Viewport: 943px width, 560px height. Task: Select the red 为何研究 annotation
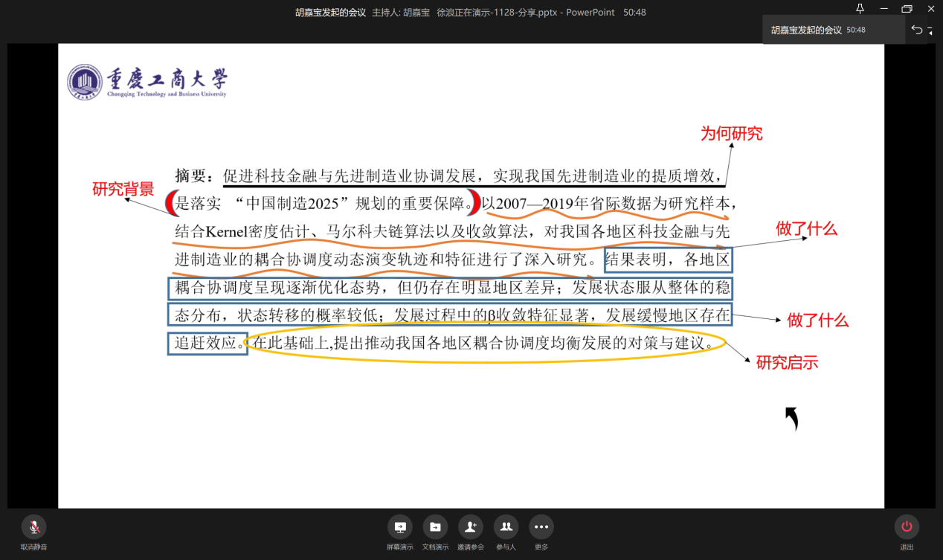pyautogui.click(x=731, y=134)
